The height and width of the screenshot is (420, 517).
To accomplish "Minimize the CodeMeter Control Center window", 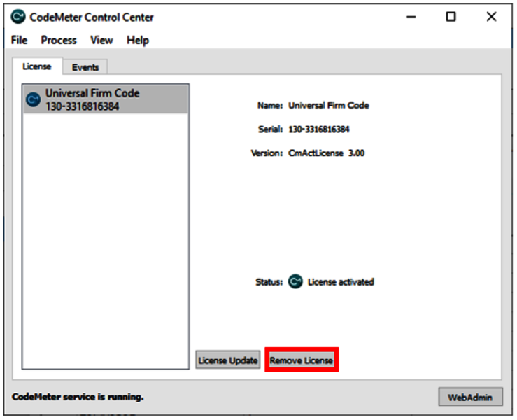I will [411, 17].
